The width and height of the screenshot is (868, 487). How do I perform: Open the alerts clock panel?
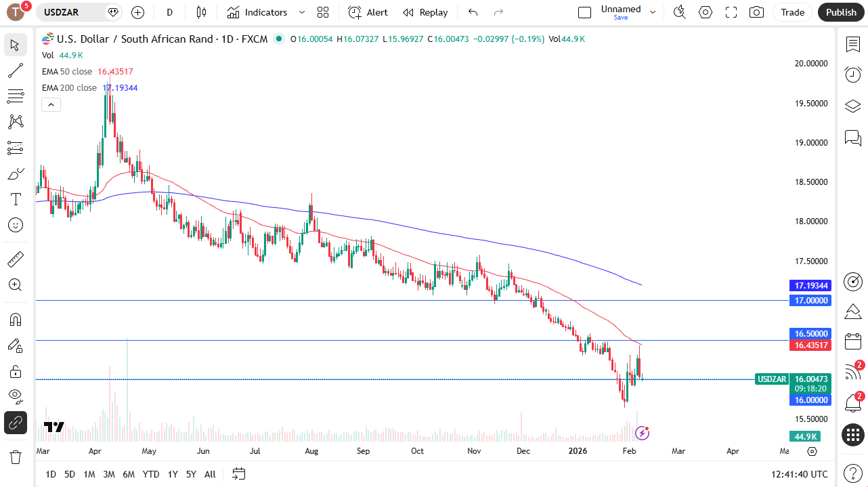(x=853, y=75)
